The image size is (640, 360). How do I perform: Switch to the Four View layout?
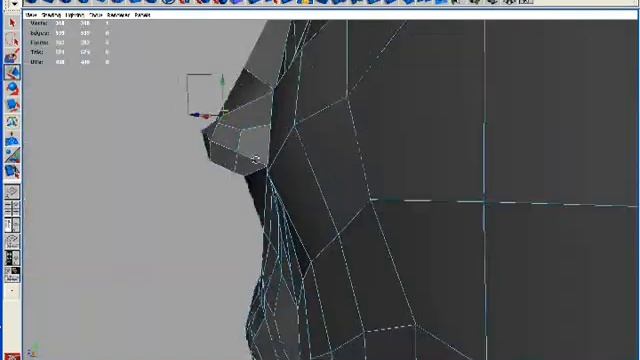(x=12, y=209)
